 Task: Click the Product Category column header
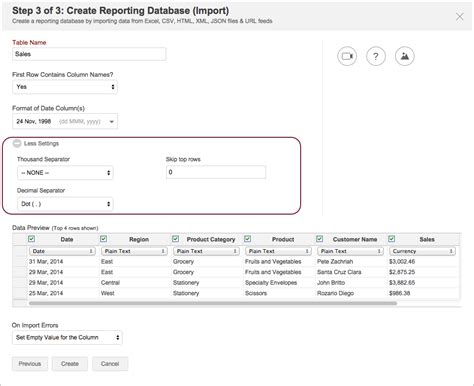[211, 239]
